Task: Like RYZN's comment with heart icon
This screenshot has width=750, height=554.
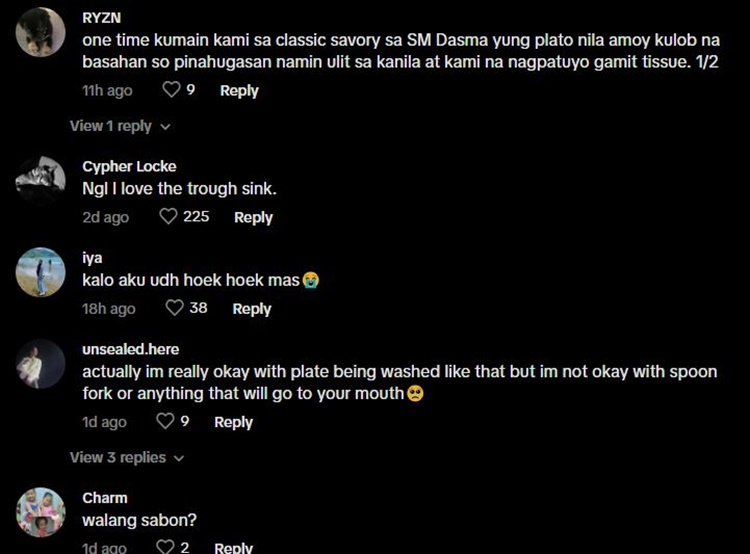Action: tap(171, 90)
